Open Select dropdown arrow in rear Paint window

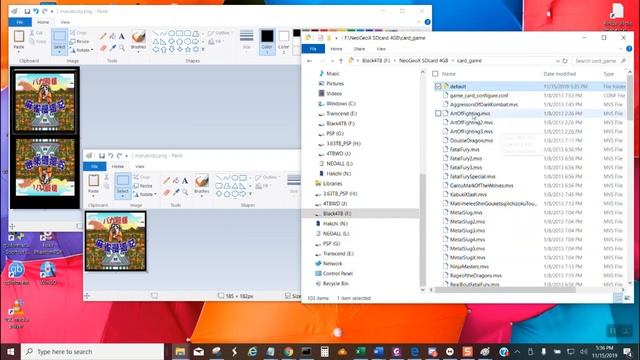click(x=60, y=52)
